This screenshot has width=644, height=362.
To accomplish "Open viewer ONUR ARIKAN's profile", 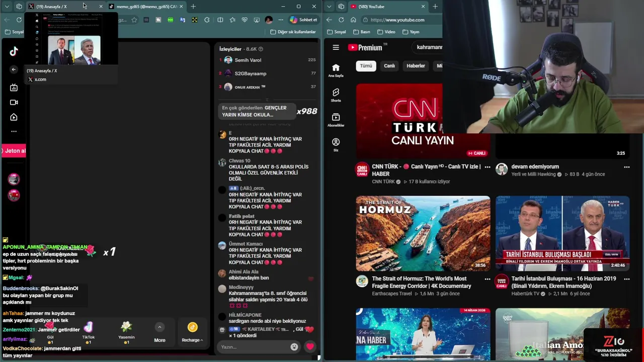I will [250, 87].
